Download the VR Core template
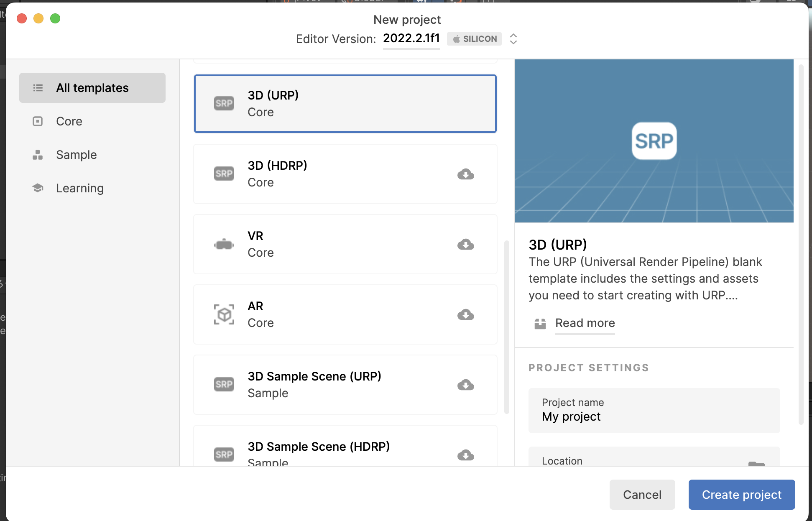 (x=465, y=244)
